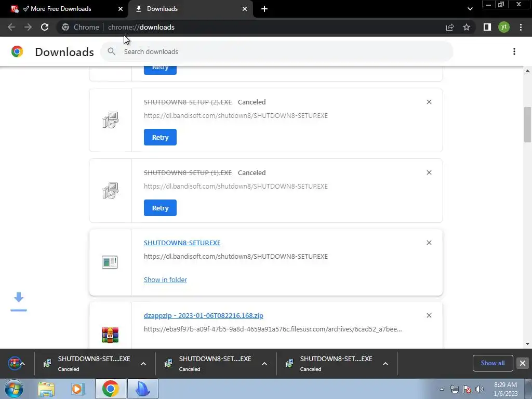Click the Show all downloads button
Screen dimensions: 532x399
point(493,363)
